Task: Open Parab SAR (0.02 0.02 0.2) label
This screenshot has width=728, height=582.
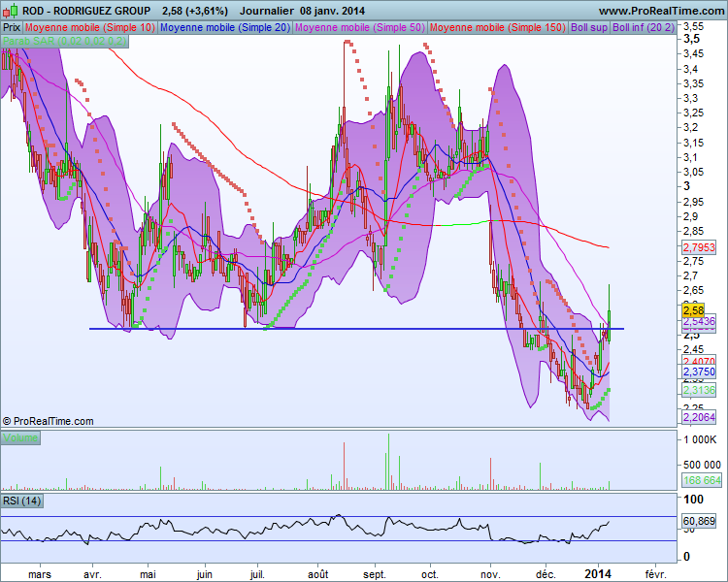Action: pos(64,41)
